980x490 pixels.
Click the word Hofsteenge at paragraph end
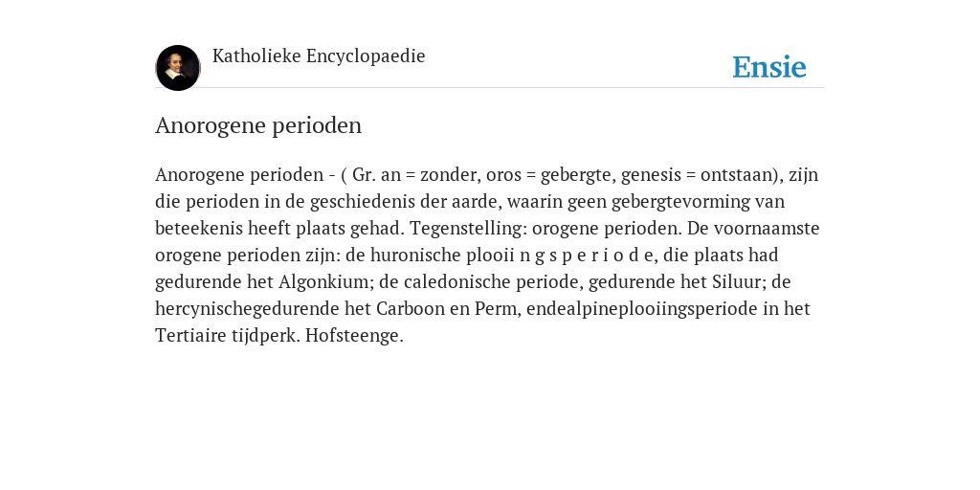pyautogui.click(x=354, y=336)
